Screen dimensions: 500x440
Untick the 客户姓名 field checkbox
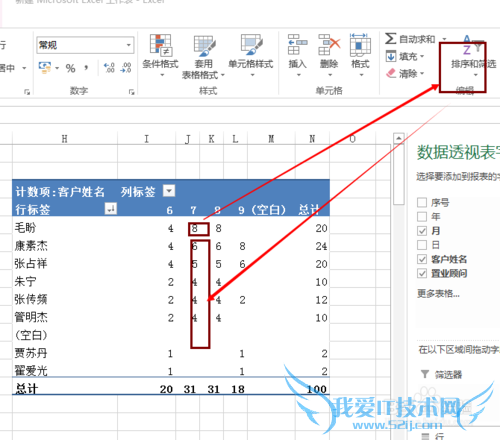click(422, 259)
